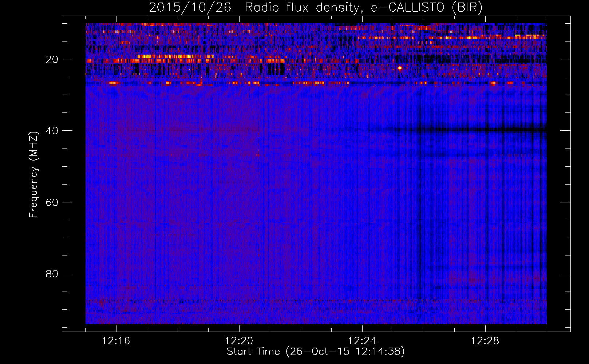Click the 12:24 time axis label

pyautogui.click(x=362, y=341)
